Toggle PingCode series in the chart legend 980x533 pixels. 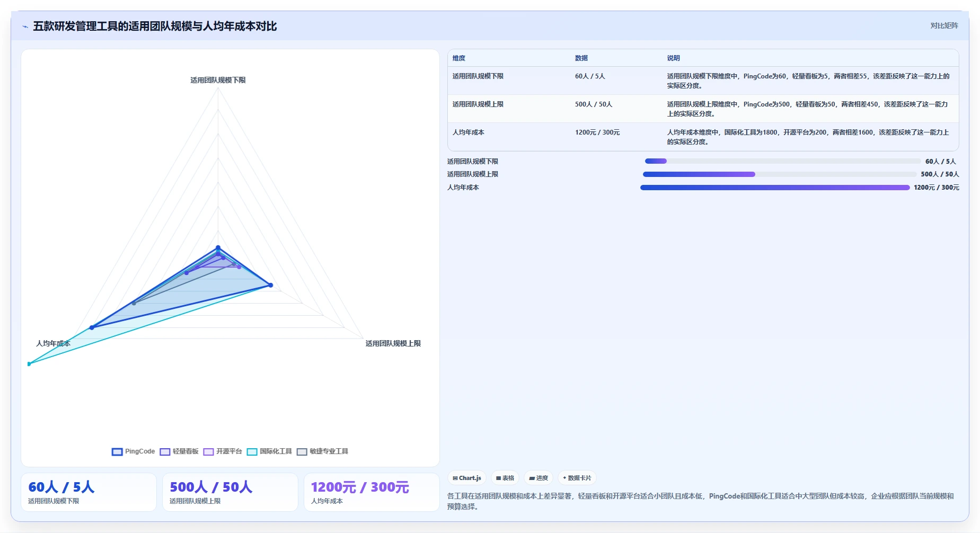134,451
